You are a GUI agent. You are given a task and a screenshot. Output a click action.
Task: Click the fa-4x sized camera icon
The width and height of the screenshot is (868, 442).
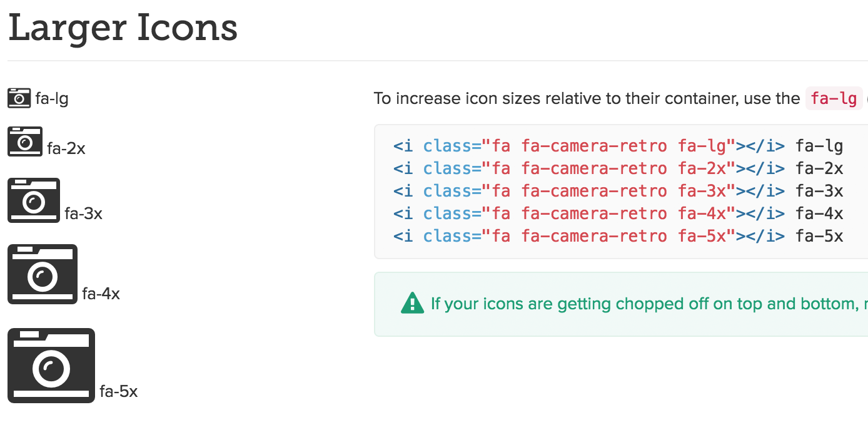click(x=43, y=274)
